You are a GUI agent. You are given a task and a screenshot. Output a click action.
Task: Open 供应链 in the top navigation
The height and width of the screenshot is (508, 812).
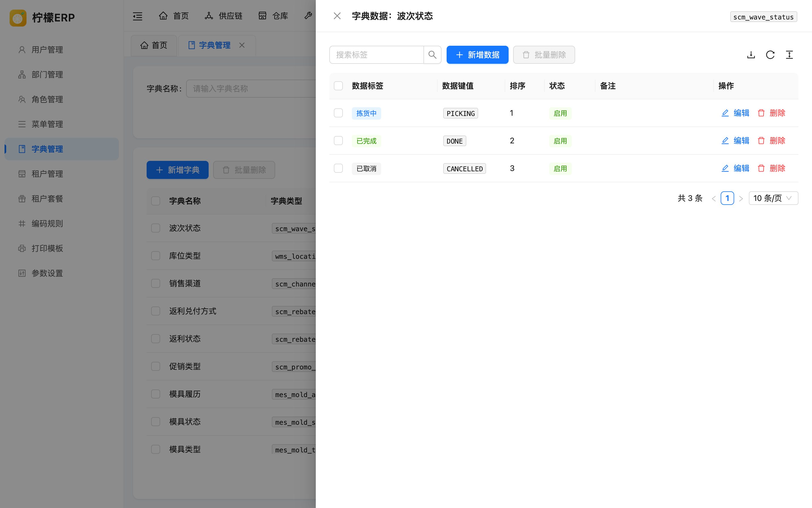point(224,16)
